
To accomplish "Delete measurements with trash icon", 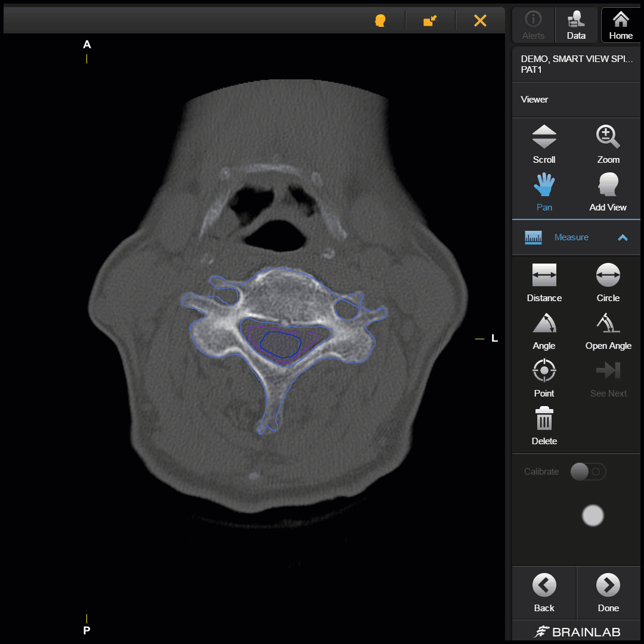I will pyautogui.click(x=544, y=426).
